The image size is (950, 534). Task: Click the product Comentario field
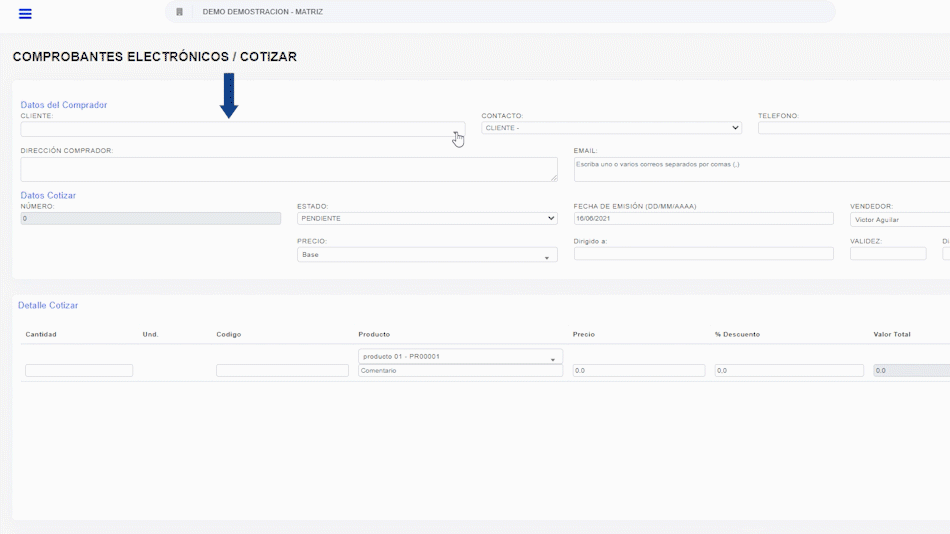tap(460, 371)
